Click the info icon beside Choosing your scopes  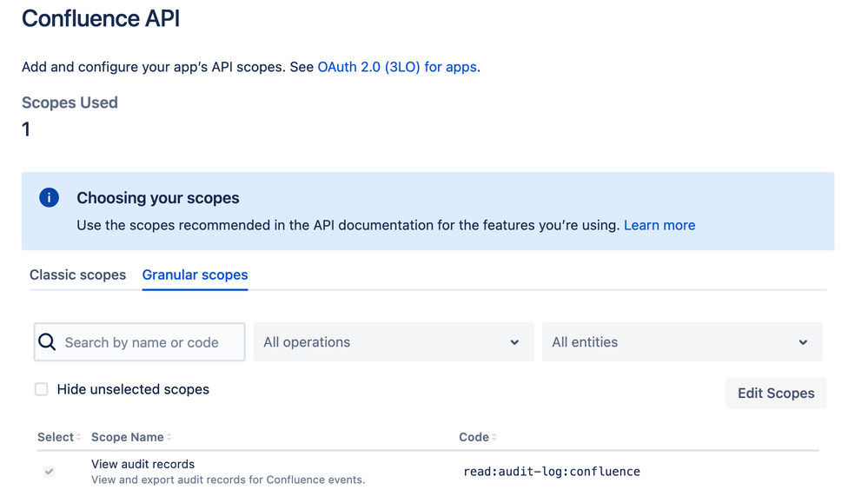click(x=49, y=197)
